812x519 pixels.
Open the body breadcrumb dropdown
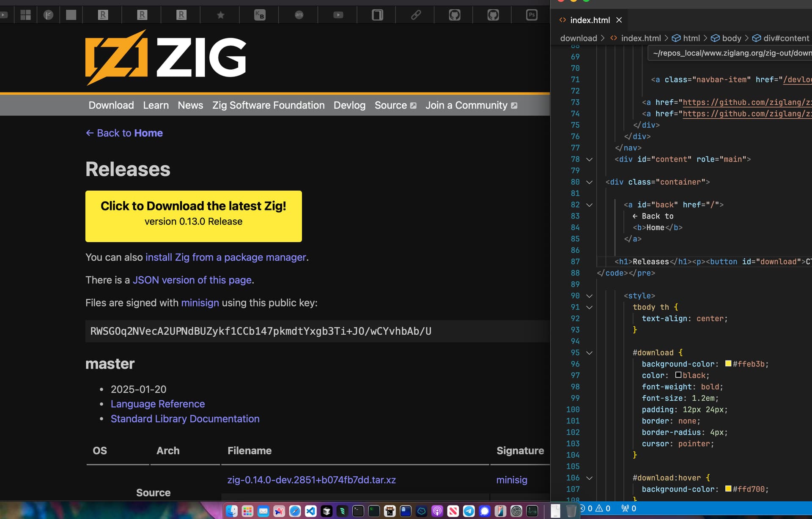pos(726,38)
